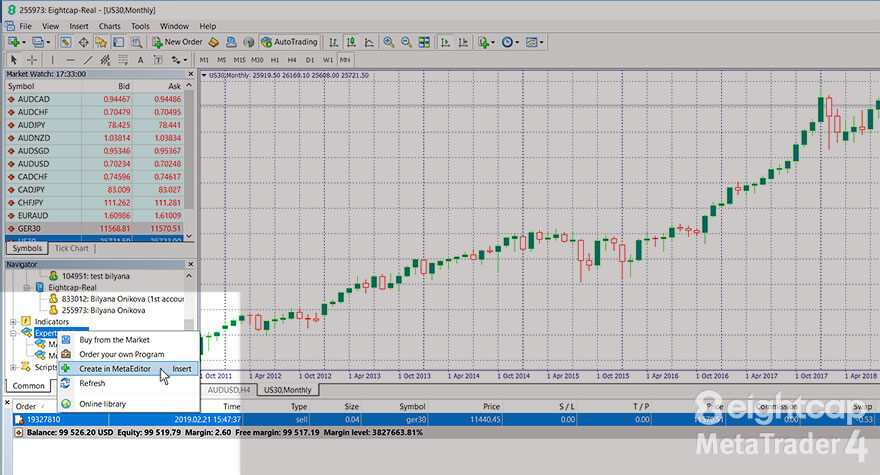Viewport: 880px width, 475px height.
Task: Select the text tool A
Action: [x=140, y=60]
